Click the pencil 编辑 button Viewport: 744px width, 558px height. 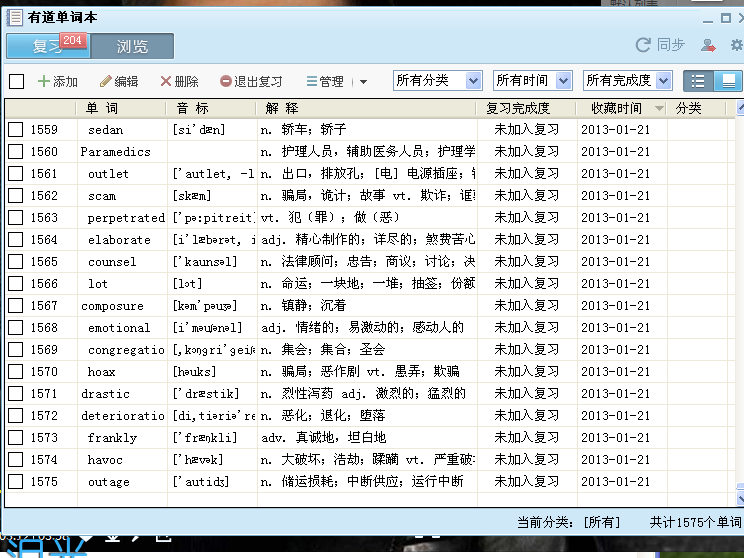click(119, 82)
